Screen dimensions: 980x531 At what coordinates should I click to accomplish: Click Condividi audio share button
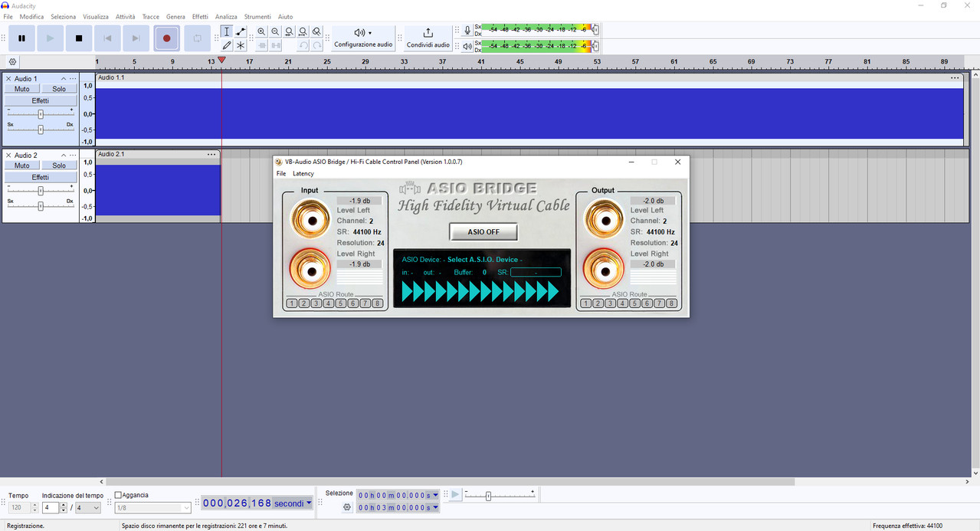pos(428,38)
